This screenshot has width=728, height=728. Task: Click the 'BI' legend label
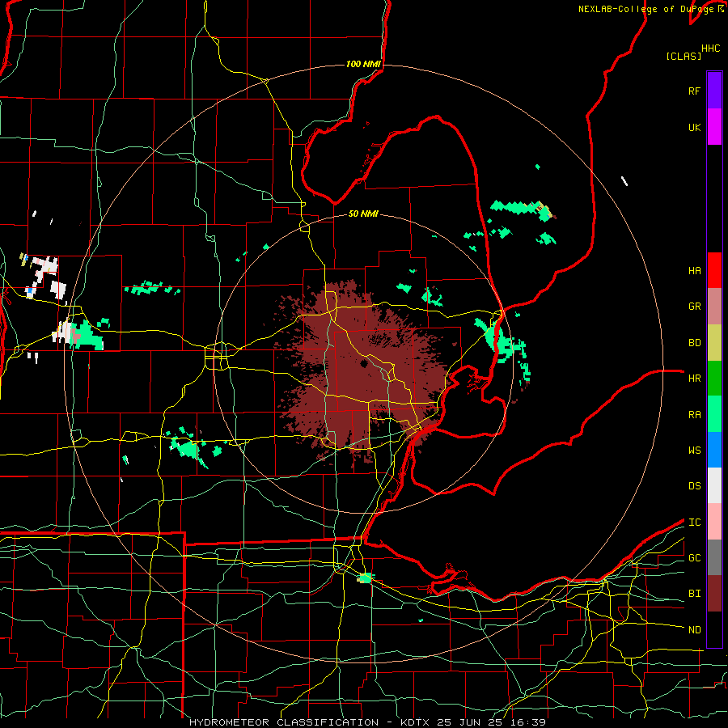[694, 594]
